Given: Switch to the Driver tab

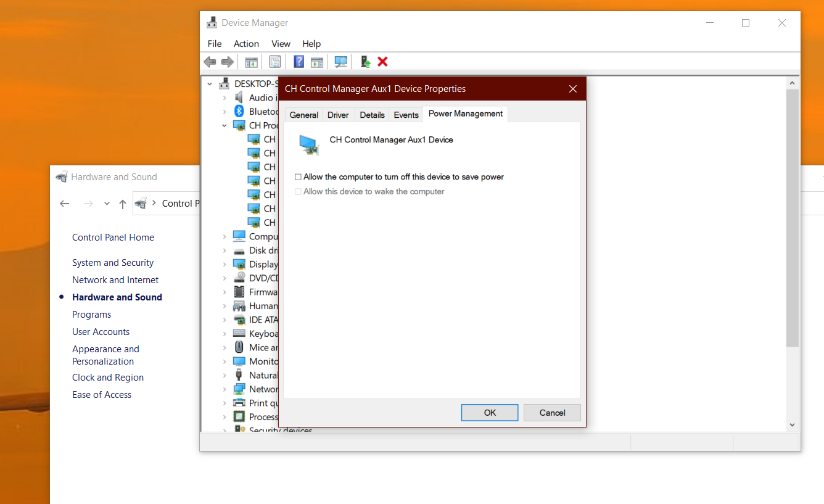Looking at the screenshot, I should [x=338, y=115].
